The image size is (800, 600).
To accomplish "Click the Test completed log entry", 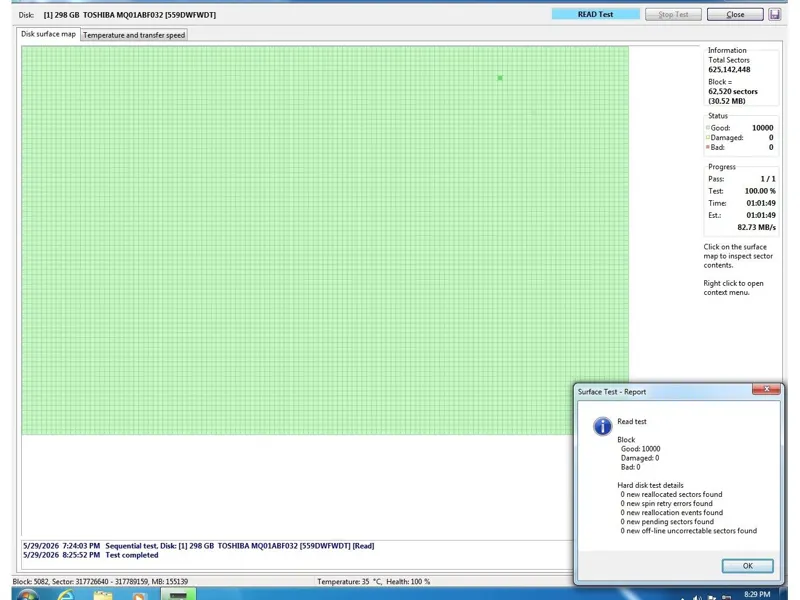I will 90,555.
